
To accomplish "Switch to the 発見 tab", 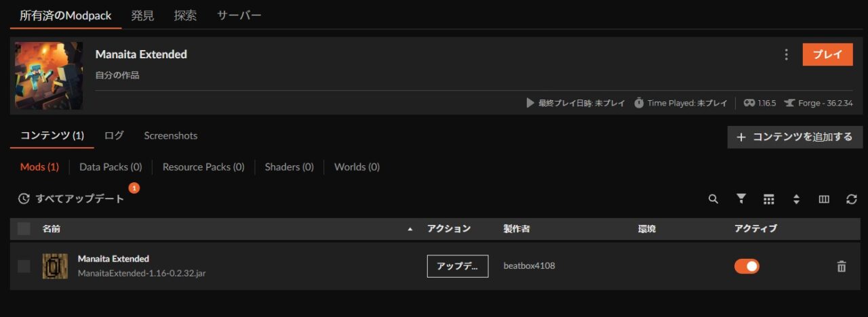I will [x=142, y=15].
